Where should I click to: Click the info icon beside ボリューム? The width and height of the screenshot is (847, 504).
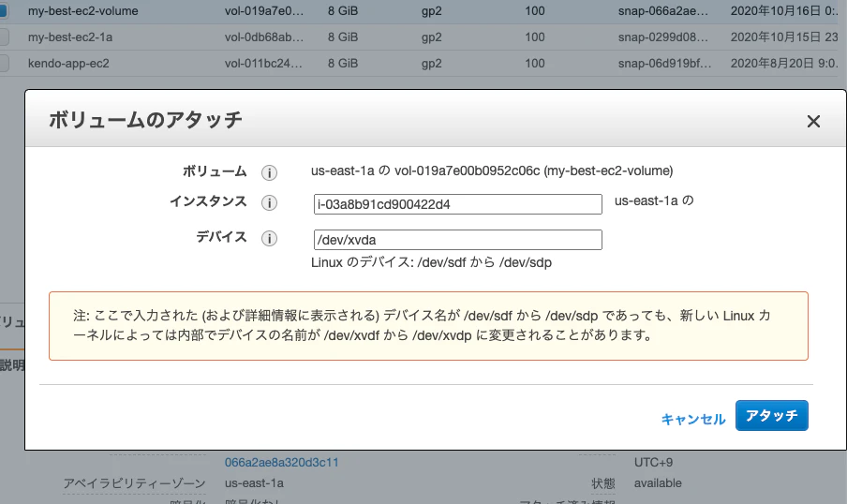click(x=269, y=172)
